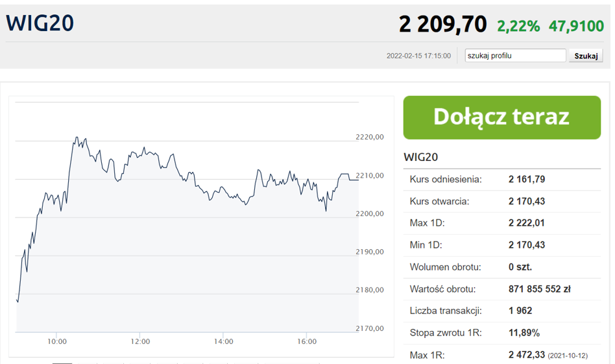Click the 16:00 label on time axis
The width and height of the screenshot is (615, 364).
point(307,342)
